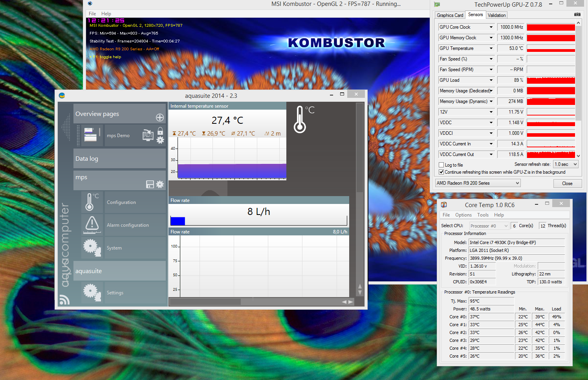Open the Fan Speed (RPM) sensor dropdown
The height and width of the screenshot is (380, 588).
point(491,70)
